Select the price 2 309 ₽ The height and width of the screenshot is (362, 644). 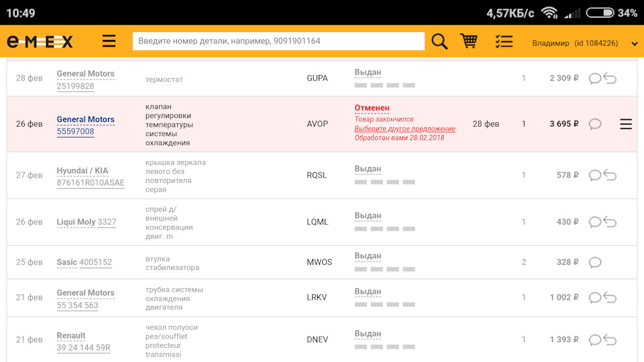pos(564,78)
